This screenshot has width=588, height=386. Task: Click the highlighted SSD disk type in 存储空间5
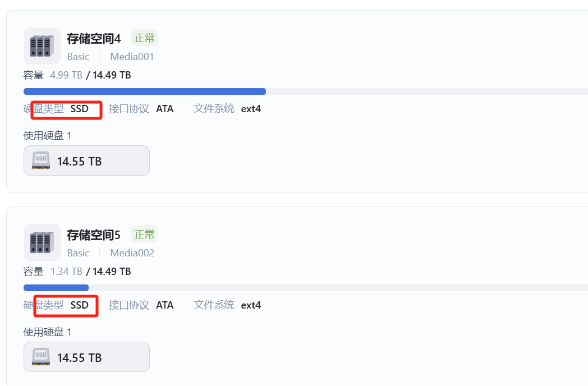point(79,305)
